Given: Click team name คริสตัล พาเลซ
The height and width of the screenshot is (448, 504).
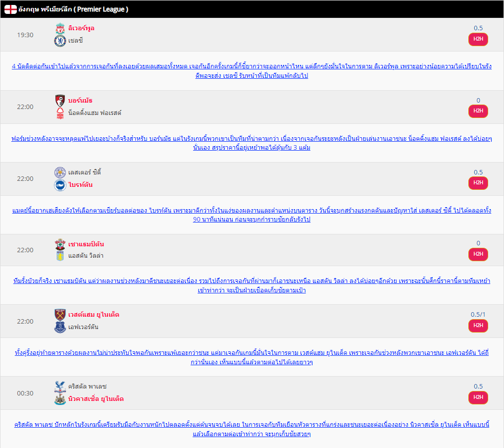Looking at the screenshot, I should coord(88,387).
